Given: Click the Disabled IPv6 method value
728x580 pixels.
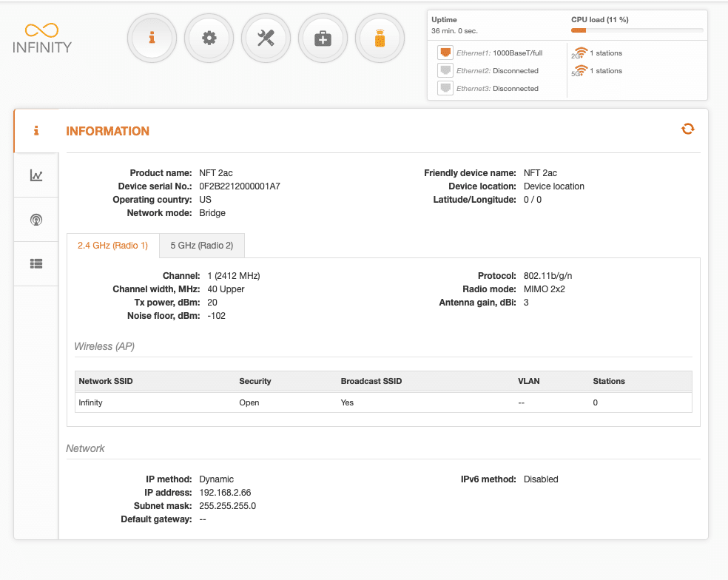Looking at the screenshot, I should click(x=541, y=479).
